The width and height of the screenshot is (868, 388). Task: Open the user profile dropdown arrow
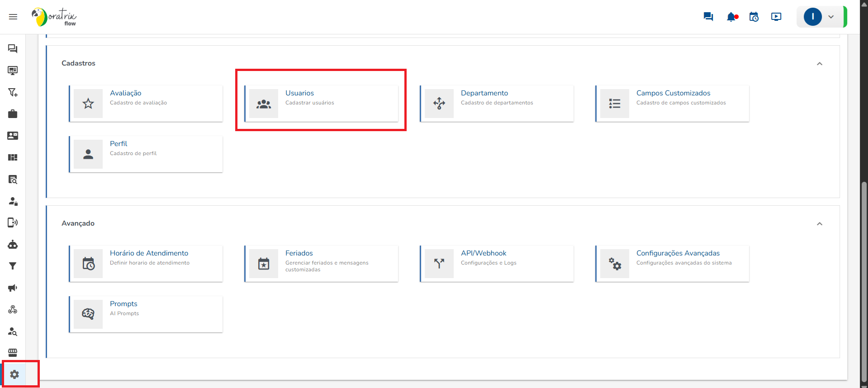(831, 17)
